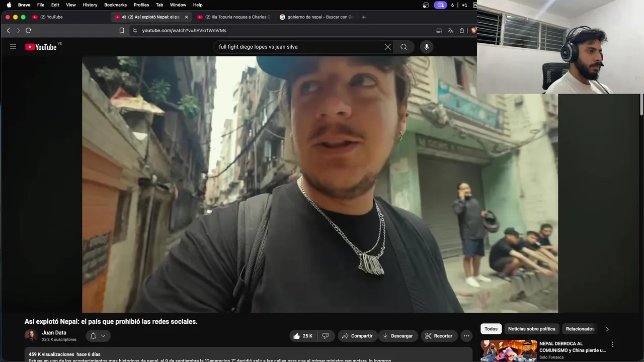The height and width of the screenshot is (362, 644).
Task: Open the YouTube hamburger guide menu
Action: tap(13, 47)
